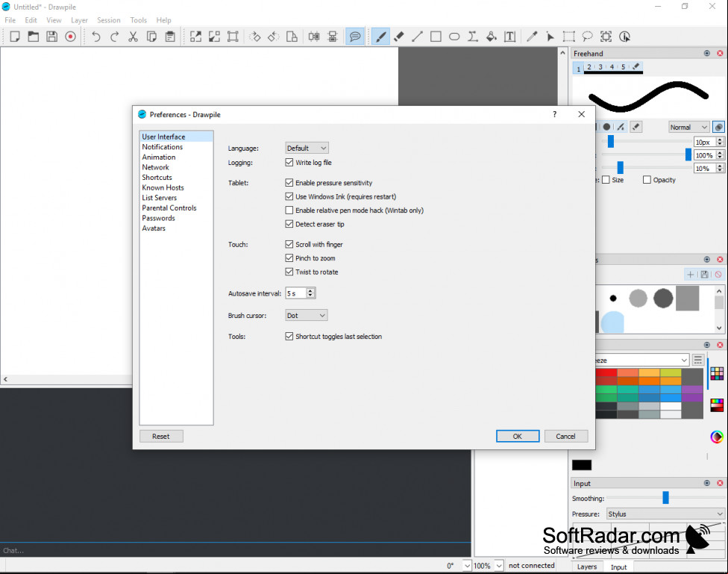The height and width of the screenshot is (574, 728).
Task: Click the Reset button
Action: click(x=160, y=436)
